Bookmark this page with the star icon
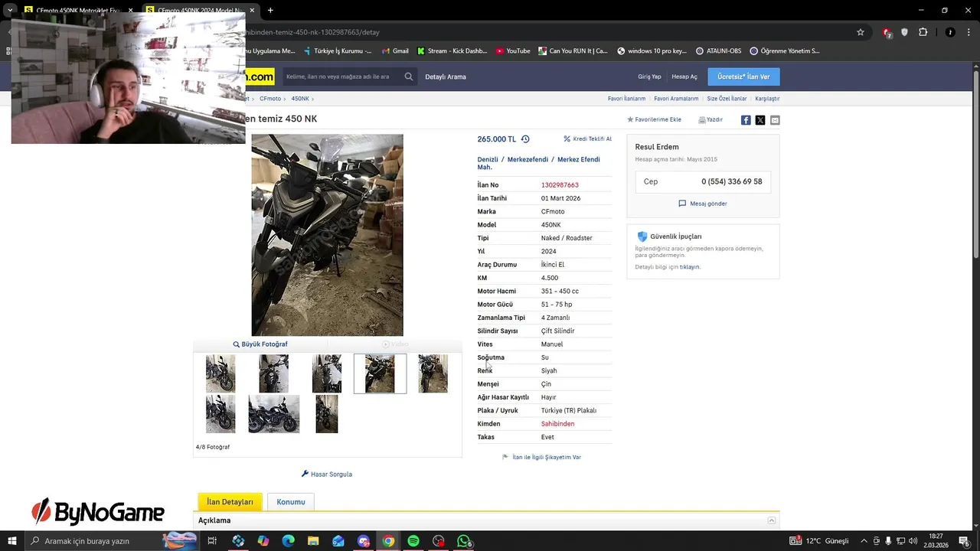 click(x=861, y=32)
